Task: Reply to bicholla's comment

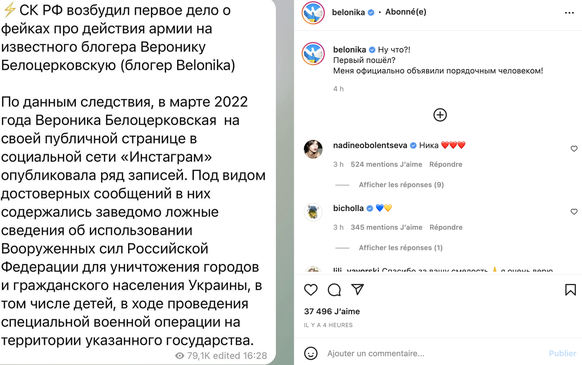Action: click(x=446, y=227)
